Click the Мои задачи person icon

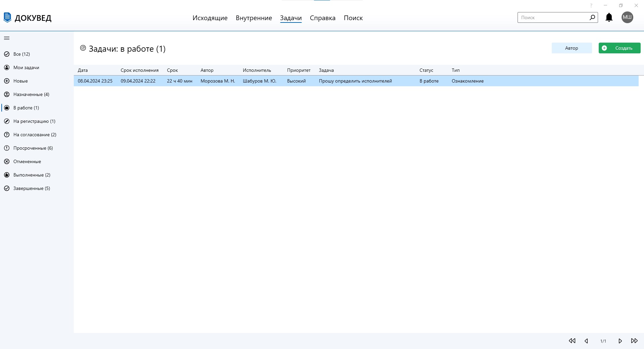tap(7, 67)
